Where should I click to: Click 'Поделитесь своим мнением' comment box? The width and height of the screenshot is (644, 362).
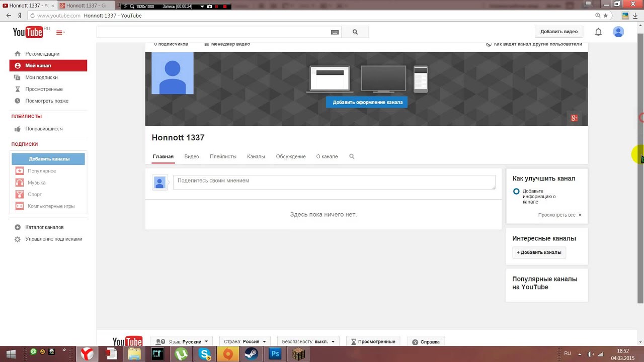[334, 182]
